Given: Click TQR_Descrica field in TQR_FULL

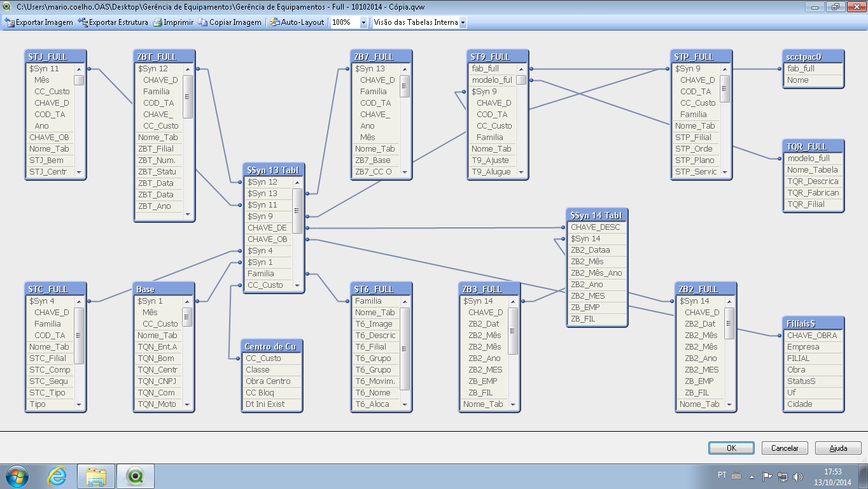Looking at the screenshot, I should click(813, 181).
